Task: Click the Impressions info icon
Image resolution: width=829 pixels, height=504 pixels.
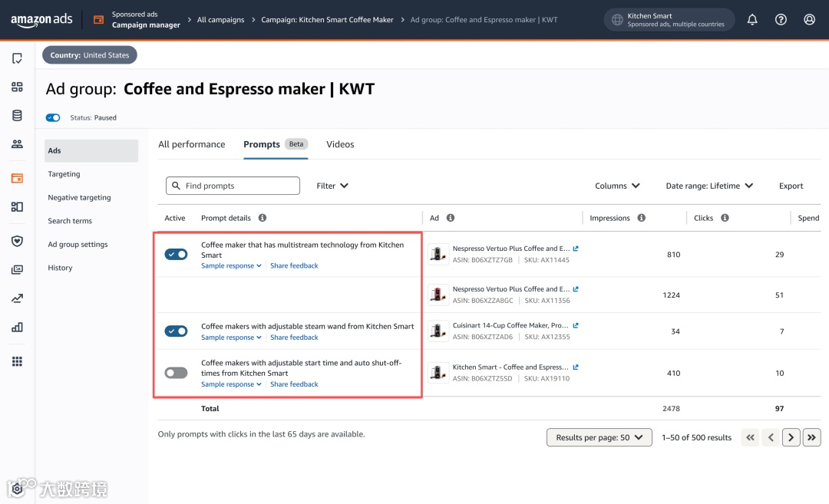Action: point(641,218)
